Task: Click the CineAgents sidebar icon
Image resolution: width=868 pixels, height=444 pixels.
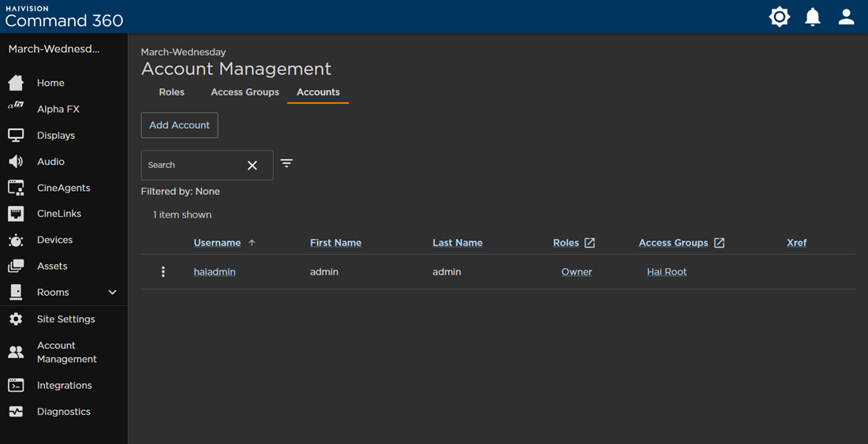Action: tap(16, 188)
